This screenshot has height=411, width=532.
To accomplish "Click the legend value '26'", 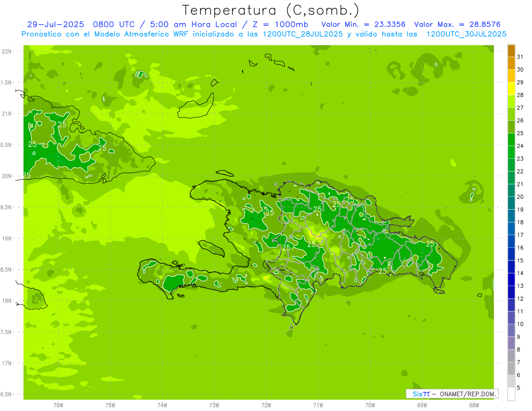I will pyautogui.click(x=520, y=121).
